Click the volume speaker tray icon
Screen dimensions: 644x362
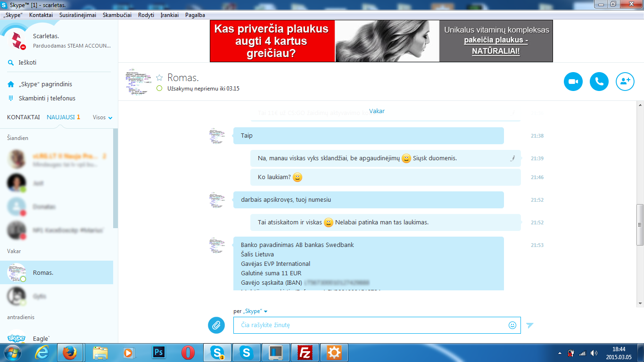(594, 353)
